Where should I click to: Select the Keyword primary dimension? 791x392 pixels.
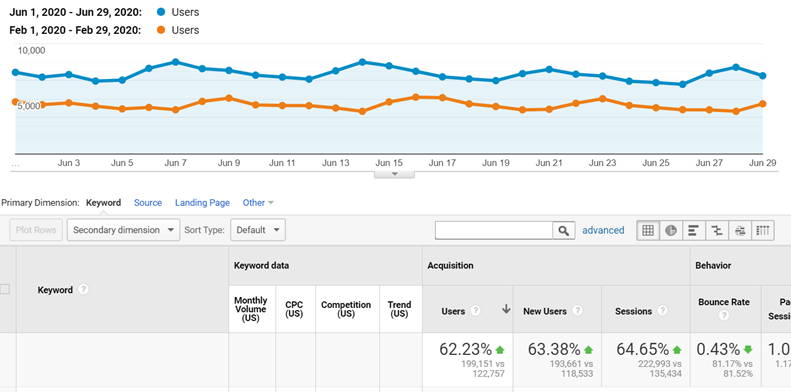[103, 203]
